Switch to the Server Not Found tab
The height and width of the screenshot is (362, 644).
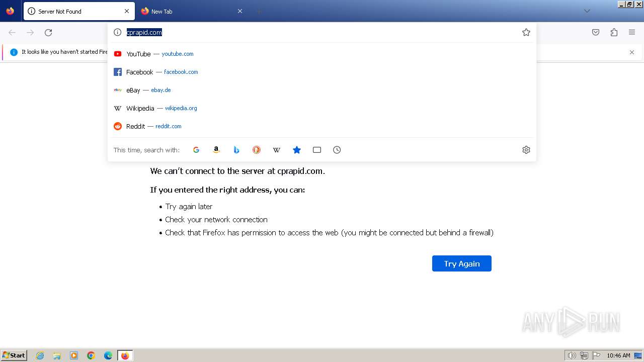coord(79,11)
